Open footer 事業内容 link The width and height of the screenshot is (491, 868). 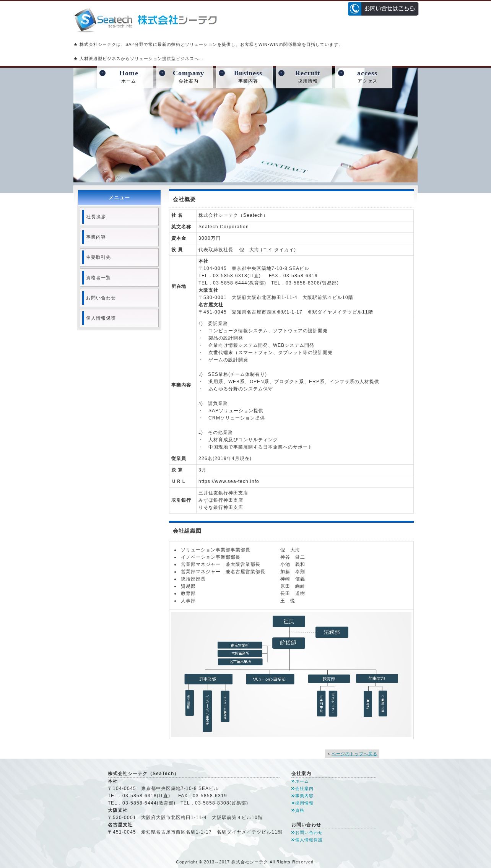(x=304, y=796)
